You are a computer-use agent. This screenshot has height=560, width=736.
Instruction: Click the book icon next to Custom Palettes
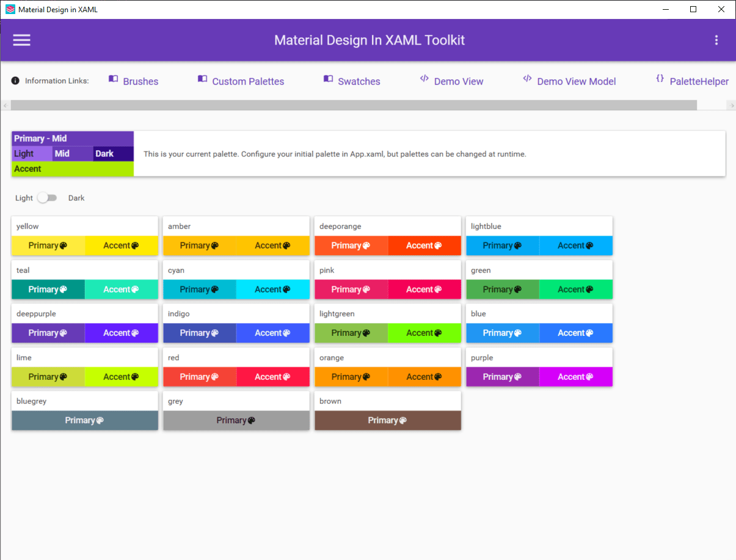point(202,78)
